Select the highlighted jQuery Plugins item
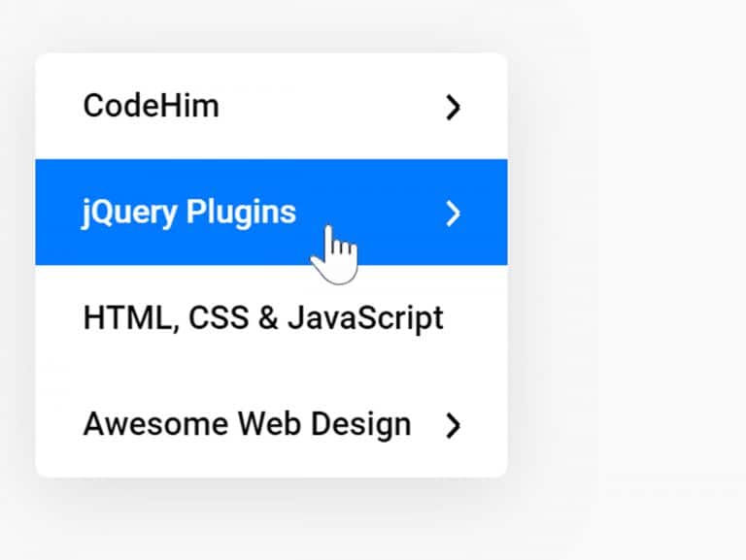This screenshot has width=746, height=560. [189, 212]
